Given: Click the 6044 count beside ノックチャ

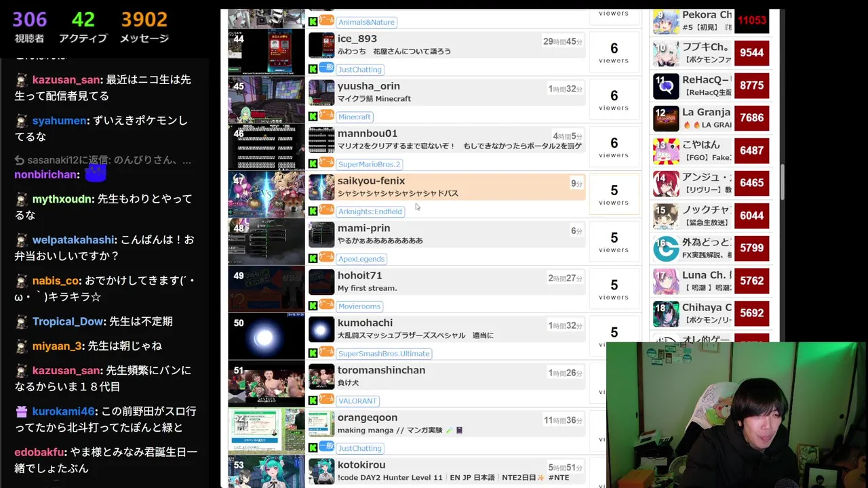Looking at the screenshot, I should tap(752, 216).
